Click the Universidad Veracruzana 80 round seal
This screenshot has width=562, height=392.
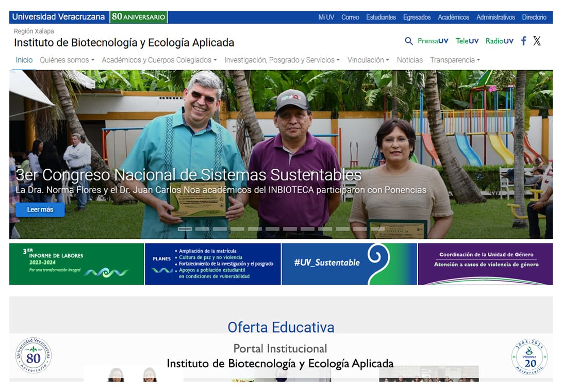(x=34, y=355)
